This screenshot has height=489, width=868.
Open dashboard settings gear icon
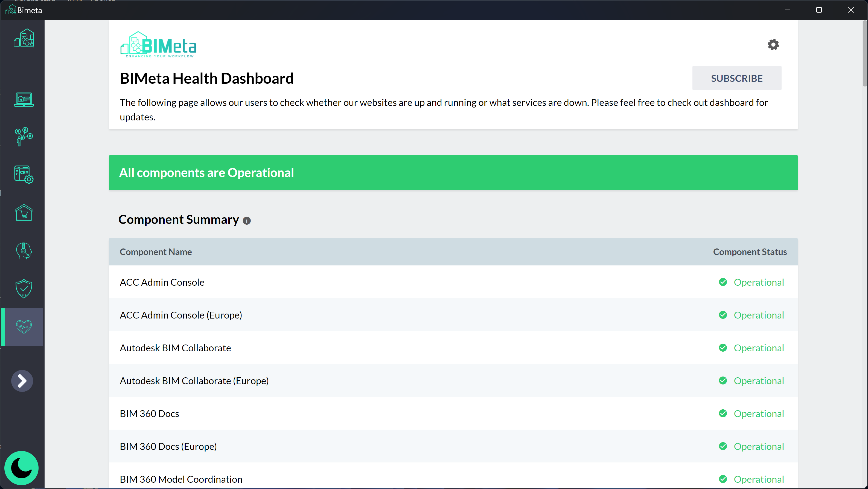[773, 45]
